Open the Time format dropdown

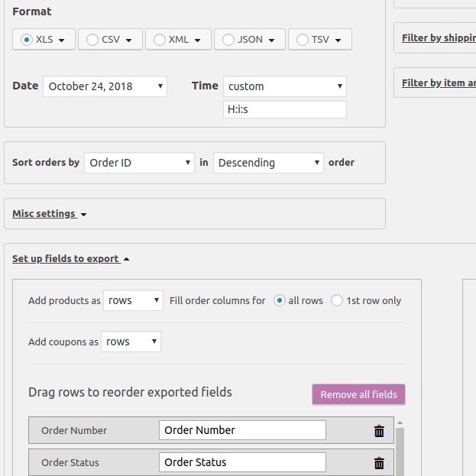[x=284, y=86]
